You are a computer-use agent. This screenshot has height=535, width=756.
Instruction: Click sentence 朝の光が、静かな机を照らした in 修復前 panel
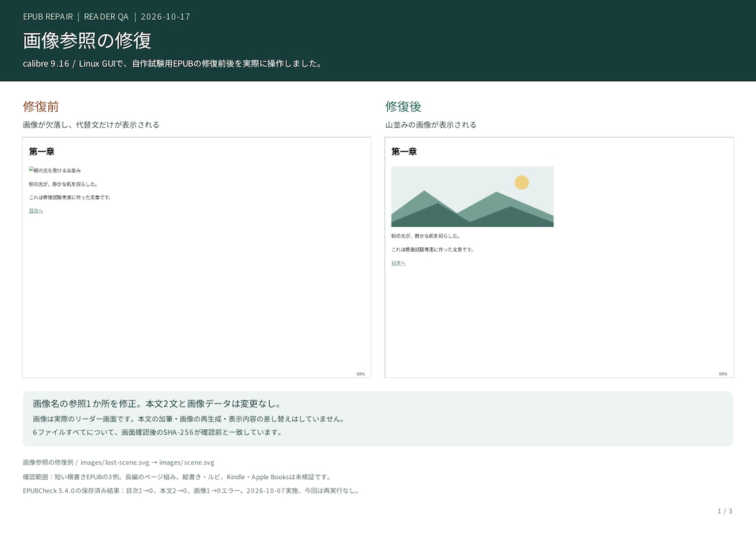(x=63, y=184)
